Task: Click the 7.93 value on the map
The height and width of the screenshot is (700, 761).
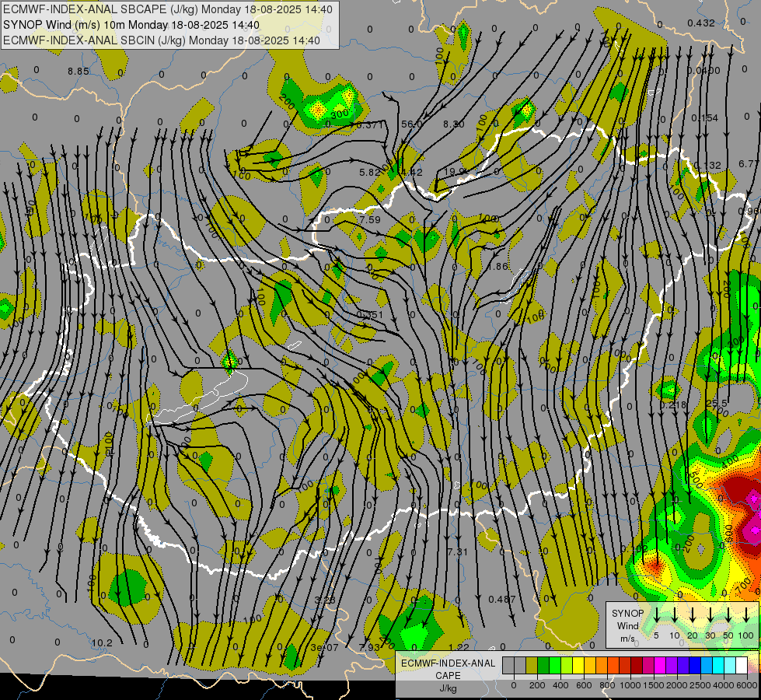Action: [369, 648]
